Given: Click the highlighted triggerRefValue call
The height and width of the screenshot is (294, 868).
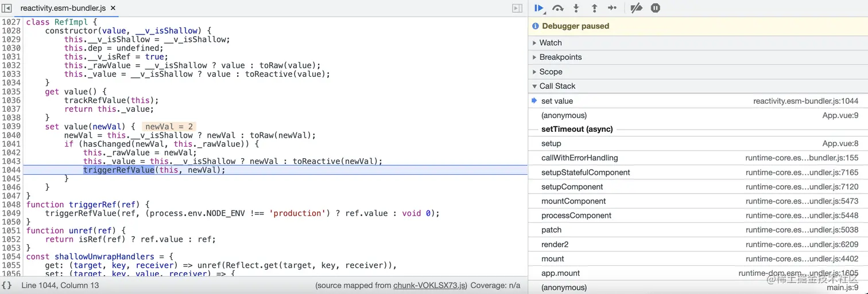Looking at the screenshot, I should 119,170.
